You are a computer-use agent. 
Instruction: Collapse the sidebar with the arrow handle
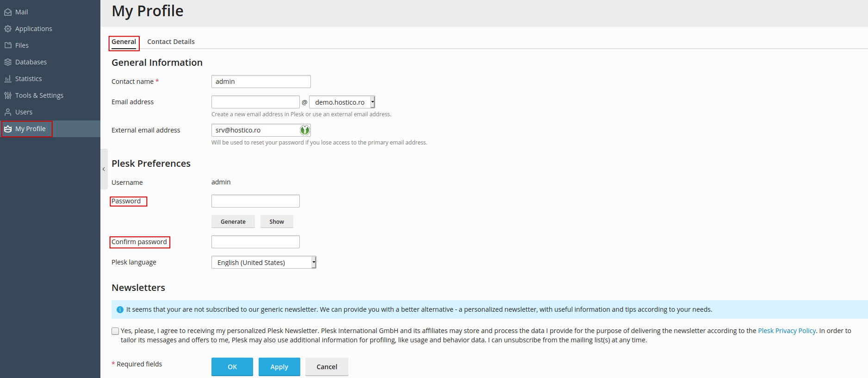pos(104,169)
